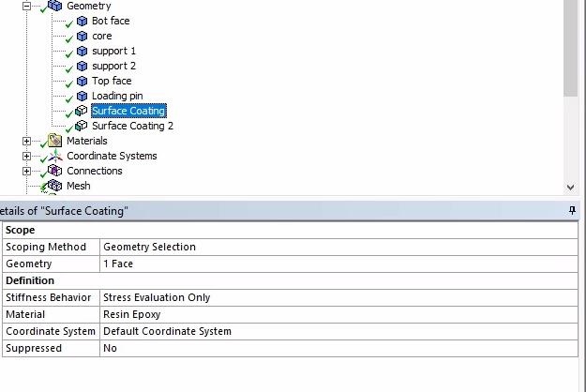This screenshot has height=392, width=586.
Task: Click the Surface Coating 2 icon
Action: coord(81,126)
